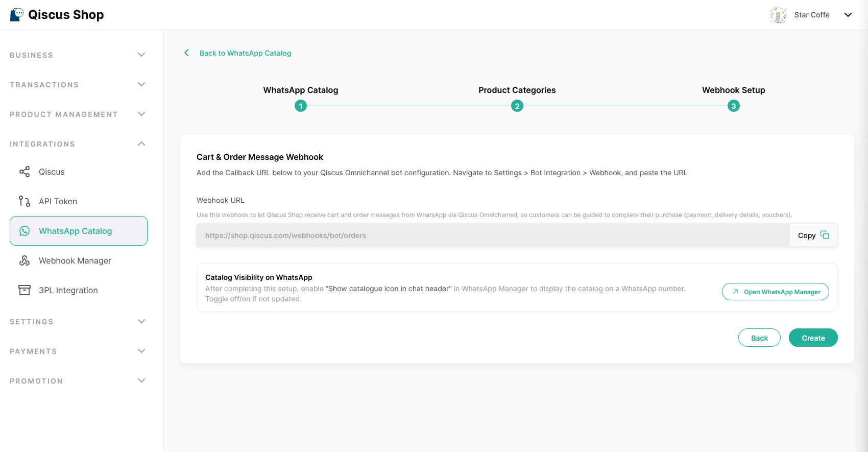Click the Catalog Visibility on WhatsApp heading
Image resolution: width=868 pixels, height=452 pixels.
pos(259,277)
